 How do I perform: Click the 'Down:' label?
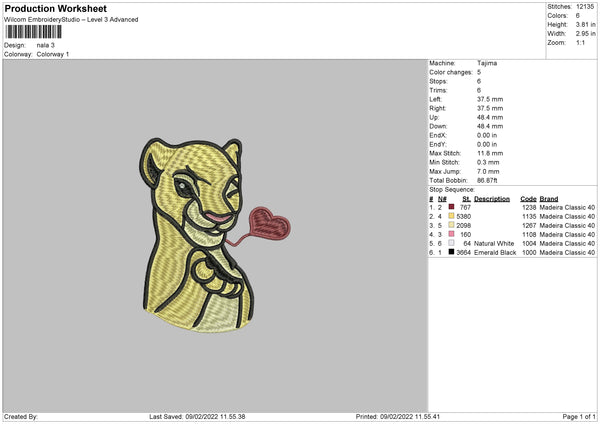(438, 126)
